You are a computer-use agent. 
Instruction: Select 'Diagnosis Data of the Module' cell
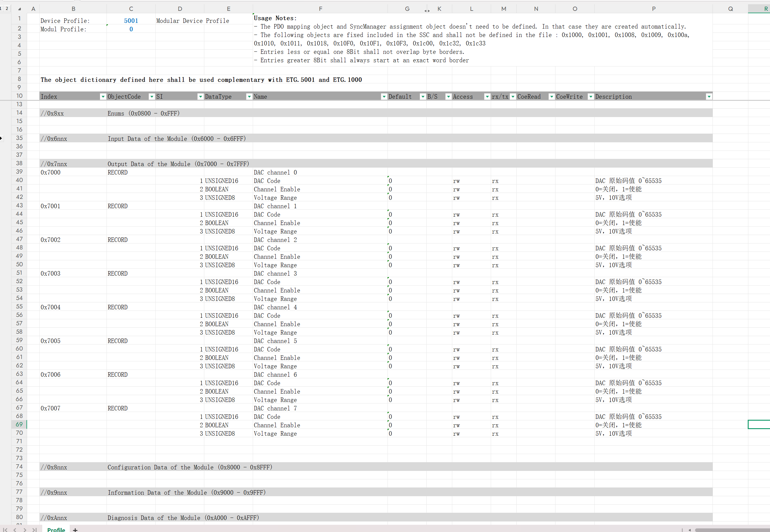point(183,518)
